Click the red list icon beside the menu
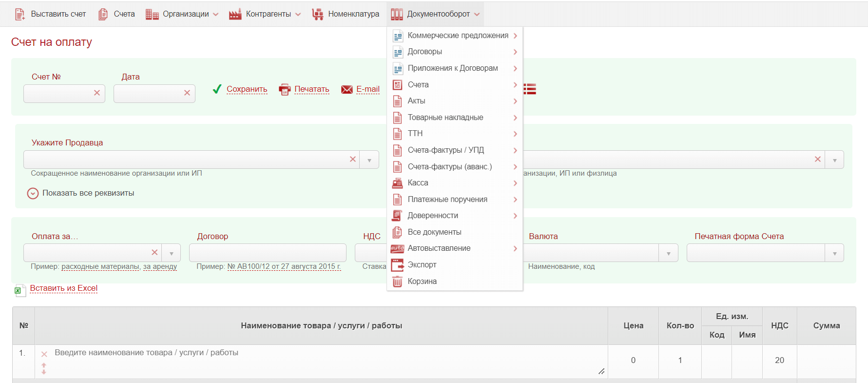This screenshot has height=383, width=868. point(530,89)
